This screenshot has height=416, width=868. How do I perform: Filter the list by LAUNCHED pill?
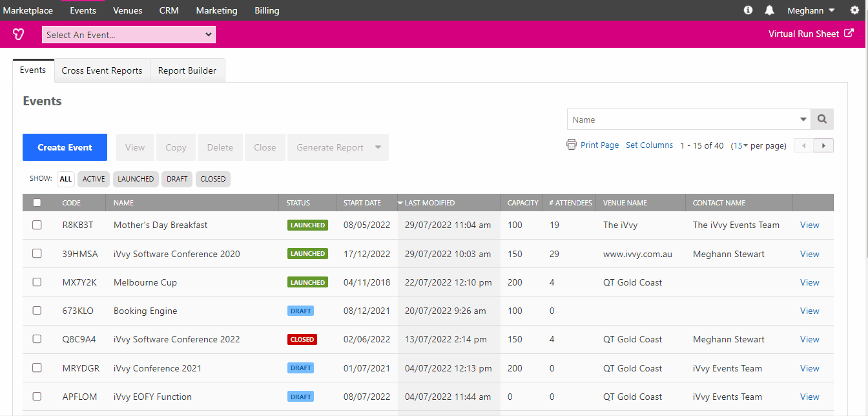[136, 179]
